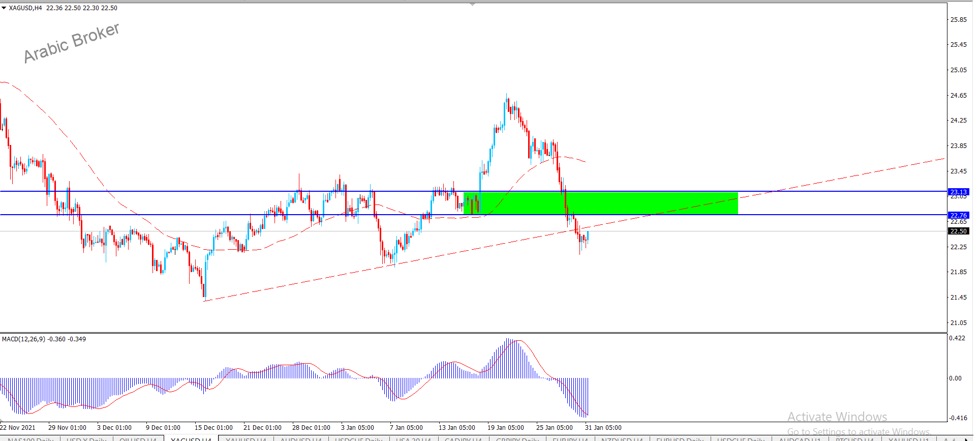Click the MACD scale value -0.416
Image resolution: width=980 pixels, height=441 pixels.
click(958, 418)
